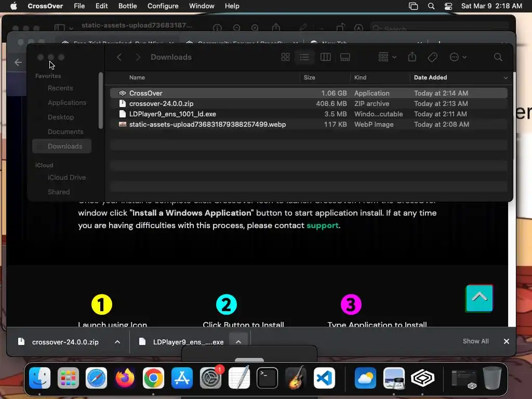The image size is (532, 399).
Task: Open the Window menu
Action: (x=202, y=6)
